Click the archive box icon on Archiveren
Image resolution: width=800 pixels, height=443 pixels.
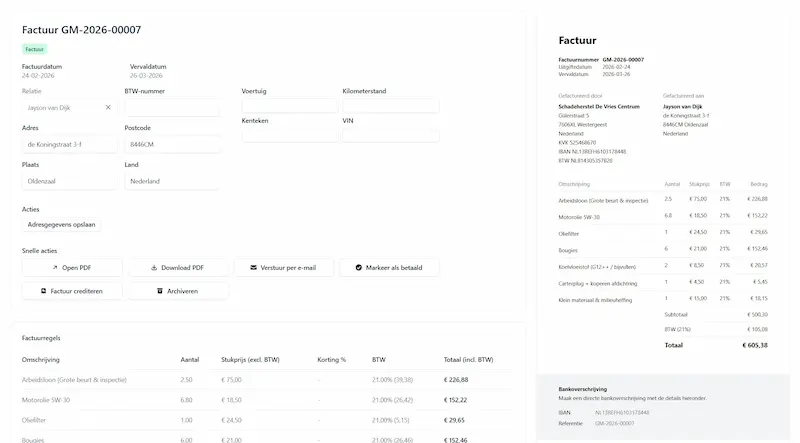click(160, 291)
